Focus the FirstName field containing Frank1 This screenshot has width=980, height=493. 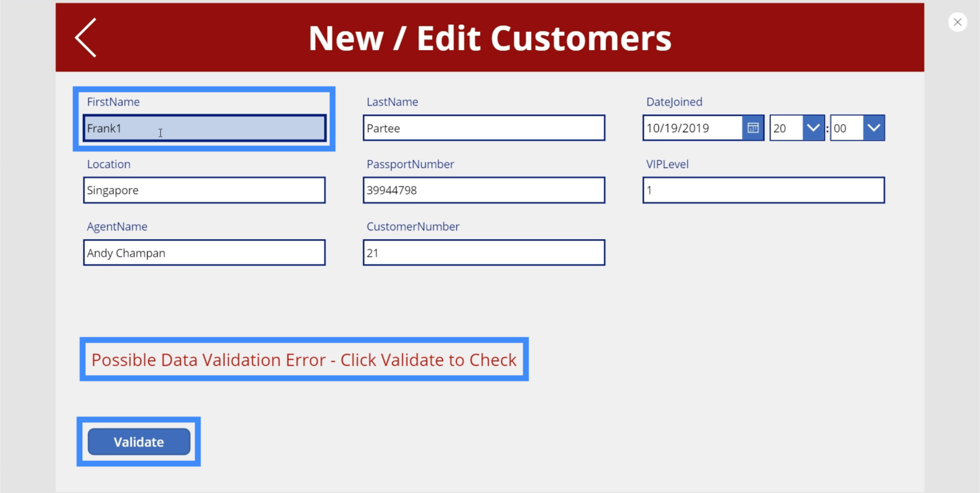point(204,128)
